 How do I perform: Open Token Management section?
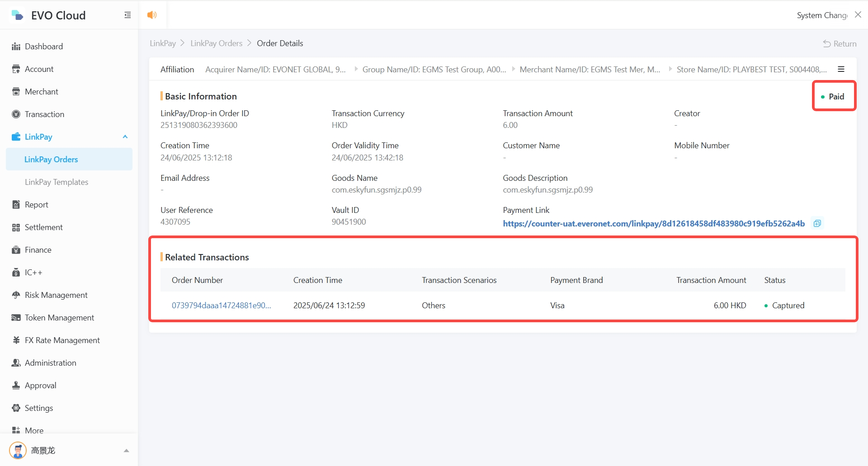(x=59, y=318)
